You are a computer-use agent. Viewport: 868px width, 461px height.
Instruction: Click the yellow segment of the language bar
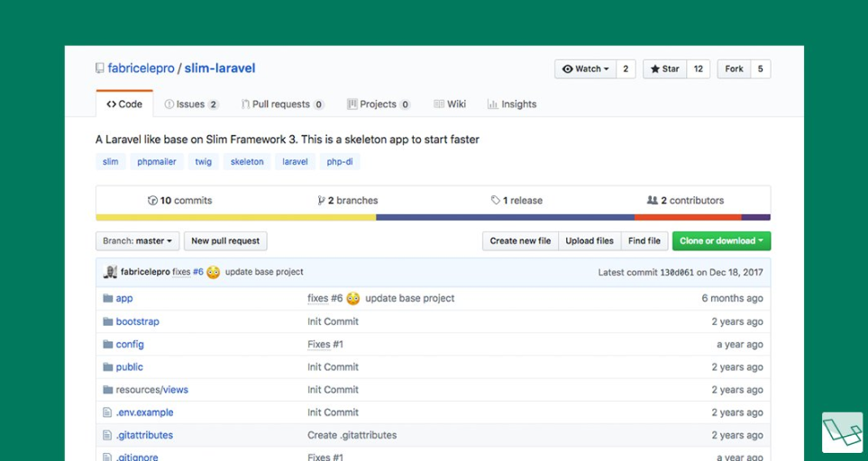(x=235, y=217)
